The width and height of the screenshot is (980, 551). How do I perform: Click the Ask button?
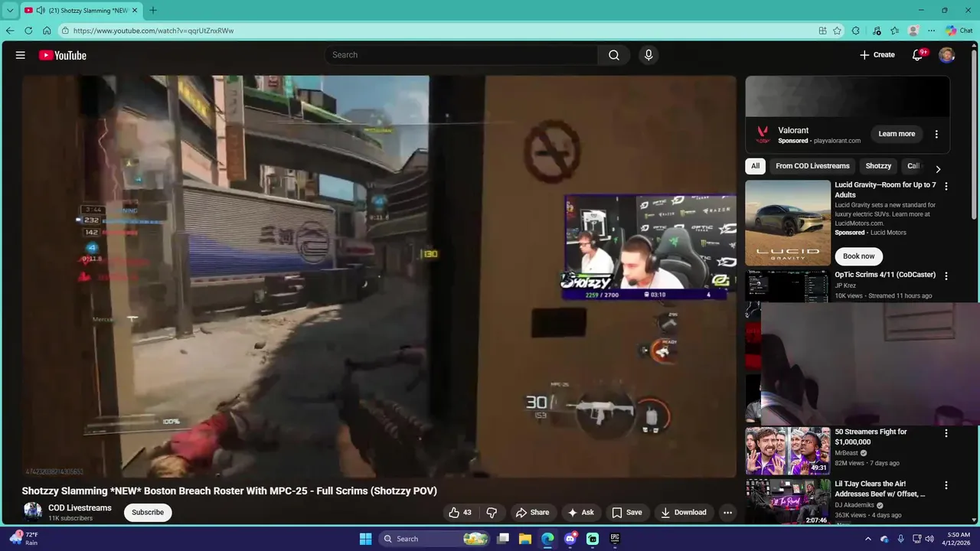580,513
